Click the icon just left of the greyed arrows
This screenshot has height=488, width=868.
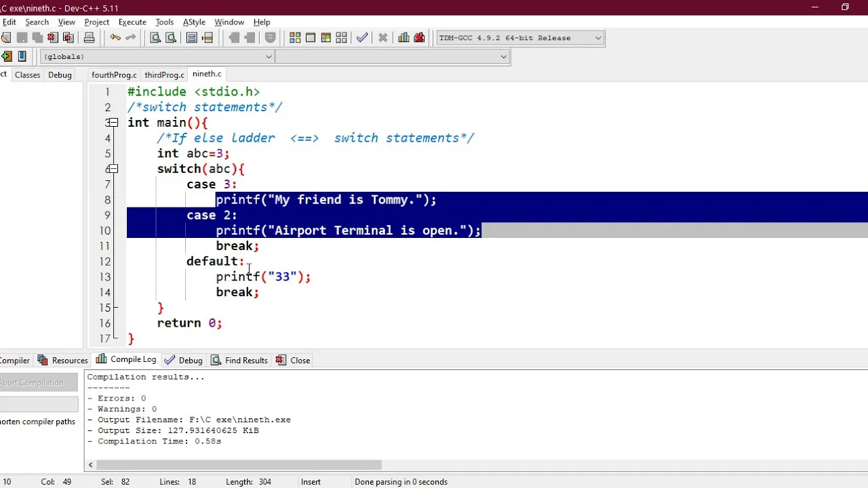[208, 38]
